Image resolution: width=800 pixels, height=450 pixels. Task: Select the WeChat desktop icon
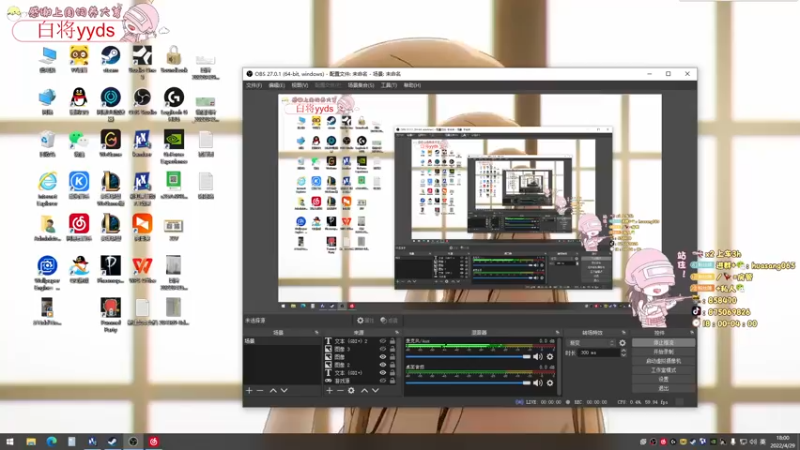point(79,140)
